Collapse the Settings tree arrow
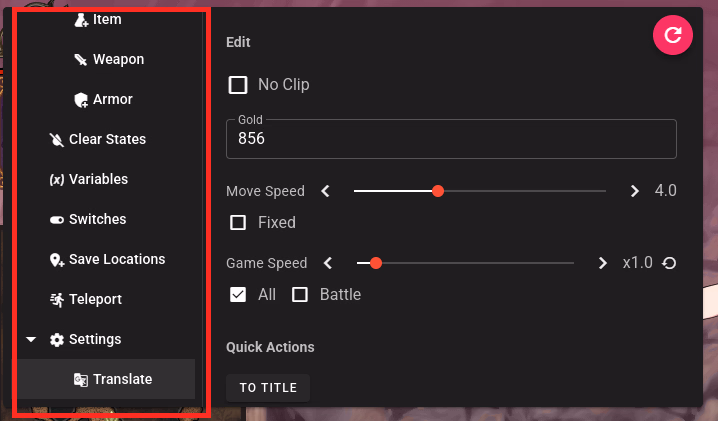Screen dimensions: 718x421 click(31, 339)
